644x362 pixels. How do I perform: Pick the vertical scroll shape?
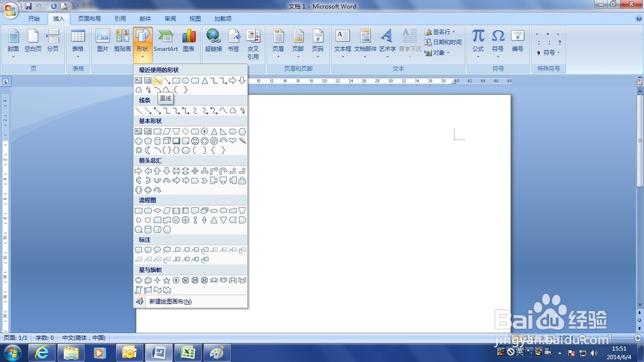click(138, 290)
